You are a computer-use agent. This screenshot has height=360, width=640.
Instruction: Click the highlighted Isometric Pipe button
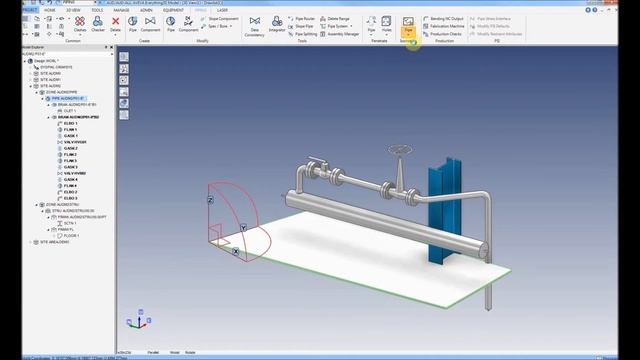click(x=408, y=26)
